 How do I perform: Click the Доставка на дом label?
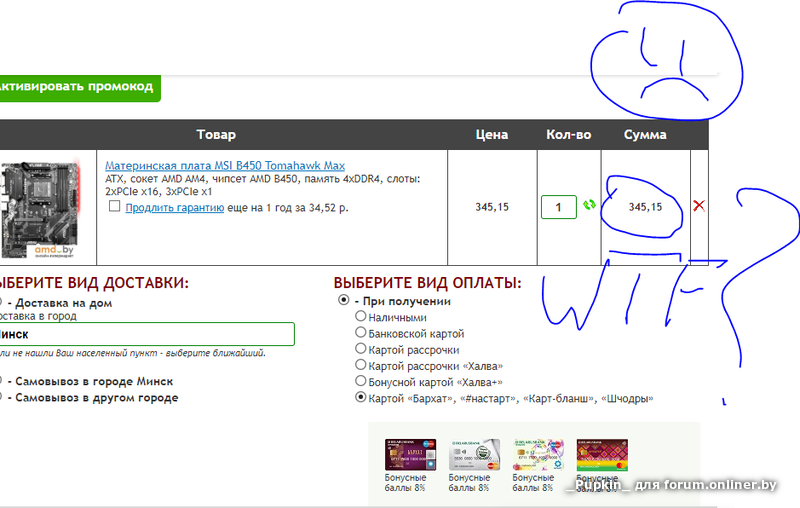click(x=63, y=303)
